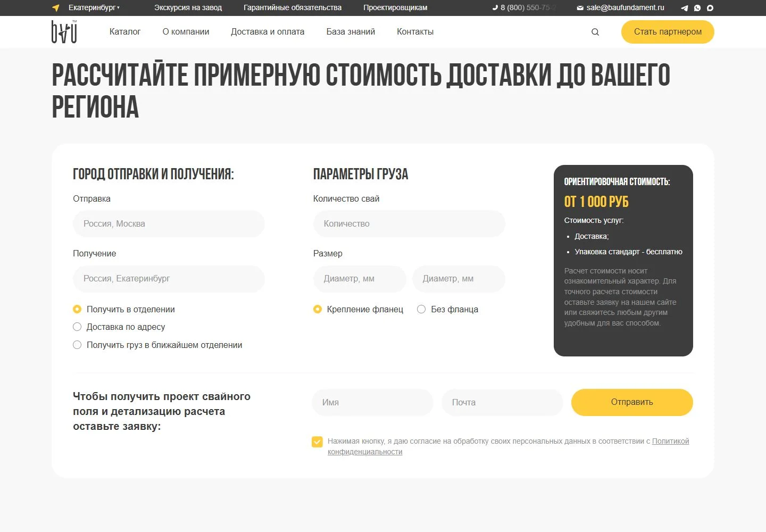Expand the Екатеринбург city selector
Viewport: 766px width, 532px height.
pos(94,7)
